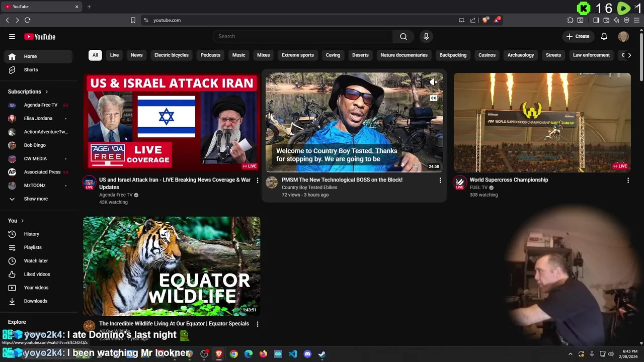
Task: Expand the You section arrow
Action: pos(22,221)
